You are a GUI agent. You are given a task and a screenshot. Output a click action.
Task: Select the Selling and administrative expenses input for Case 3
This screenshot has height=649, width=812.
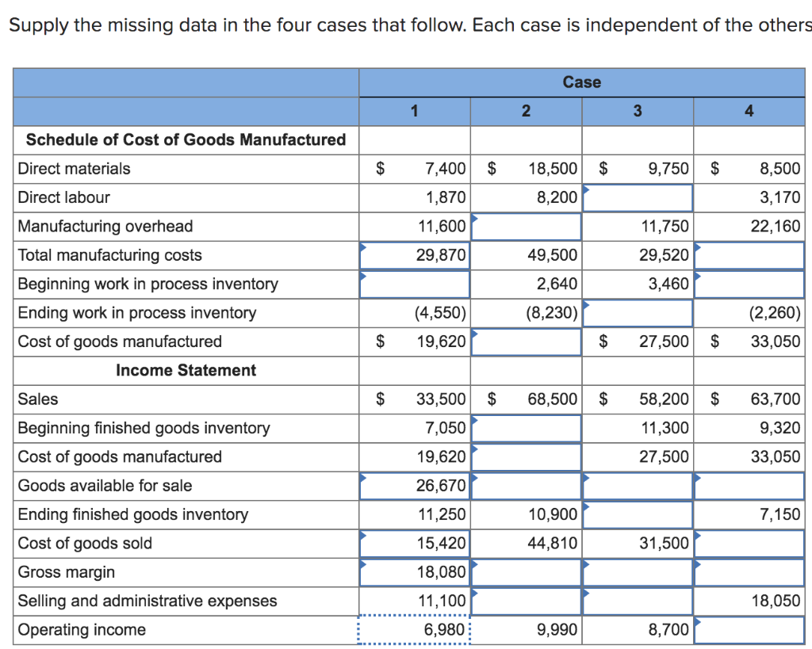tap(638, 601)
